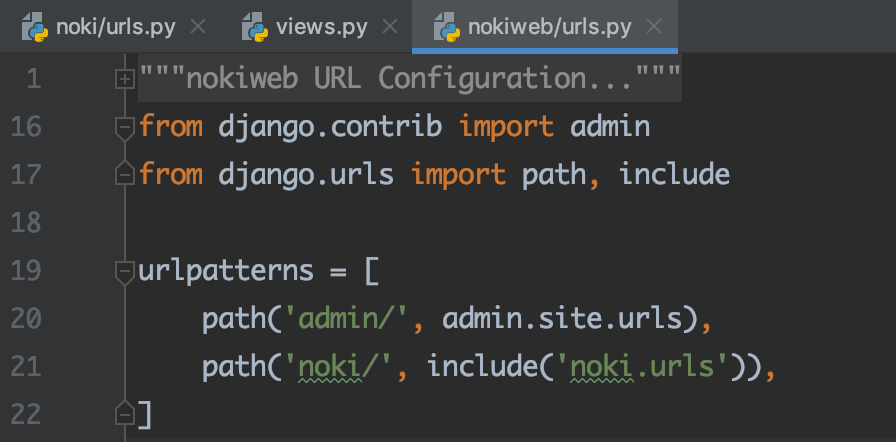Close the nokiweb/urls.py tab
896x442 pixels.
(x=654, y=27)
